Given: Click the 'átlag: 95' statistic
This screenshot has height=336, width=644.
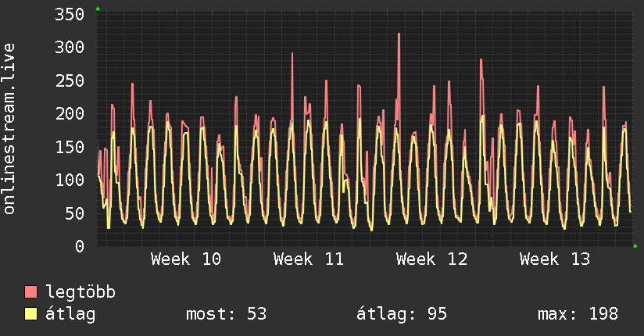Looking at the screenshot, I should tap(401, 314).
